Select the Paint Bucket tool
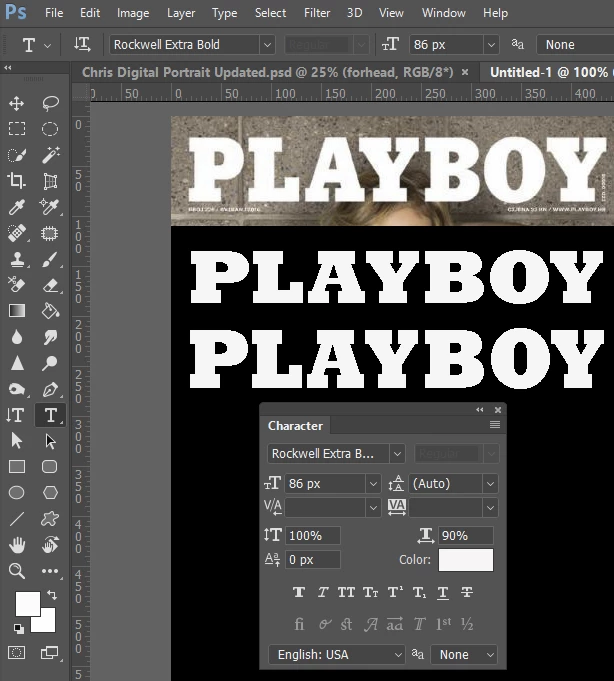This screenshot has height=681, width=614. pyautogui.click(x=50, y=311)
